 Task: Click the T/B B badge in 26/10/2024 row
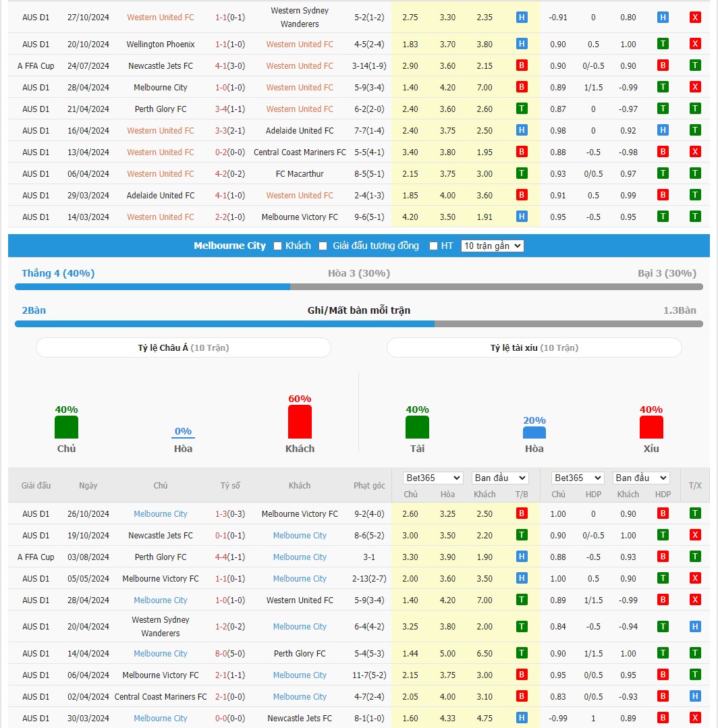pyautogui.click(x=522, y=513)
